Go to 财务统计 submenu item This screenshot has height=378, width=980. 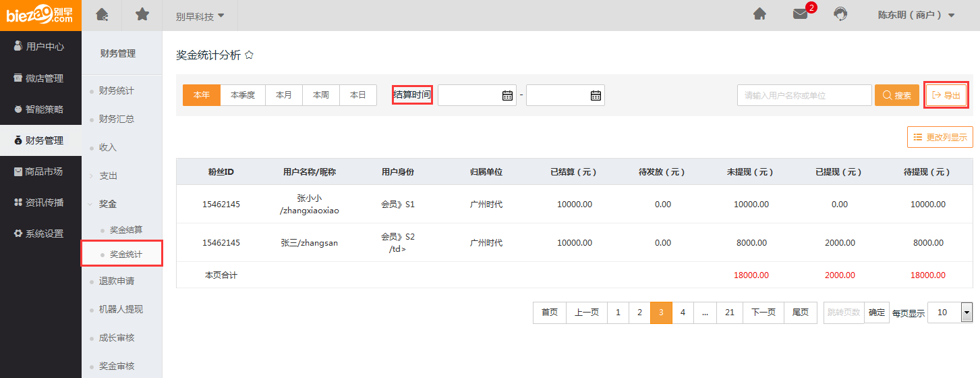click(x=117, y=90)
